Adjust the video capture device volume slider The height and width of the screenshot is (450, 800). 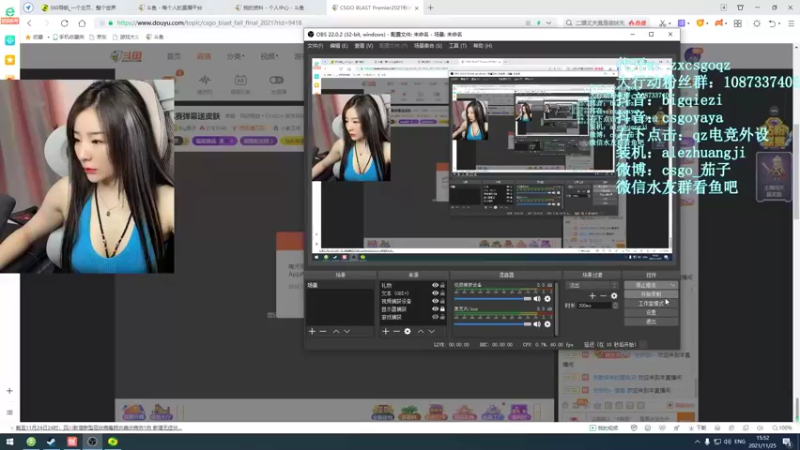point(492,298)
